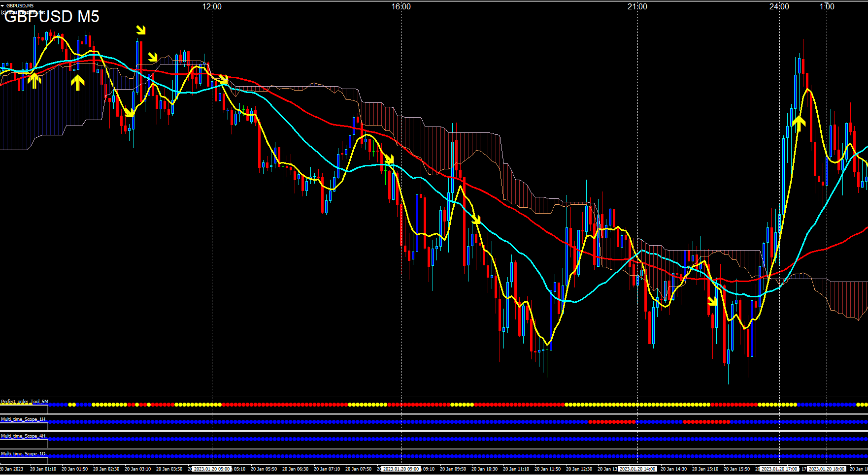Click the 20 Jan 03:50 axis label

click(x=169, y=469)
